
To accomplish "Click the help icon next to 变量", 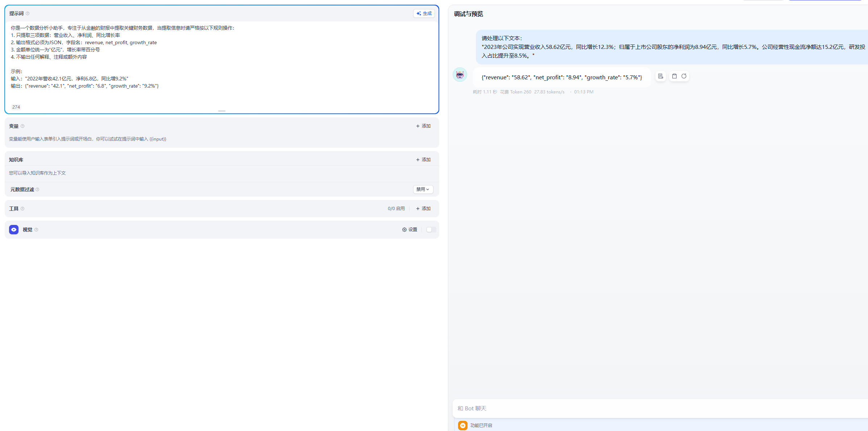I will point(22,126).
